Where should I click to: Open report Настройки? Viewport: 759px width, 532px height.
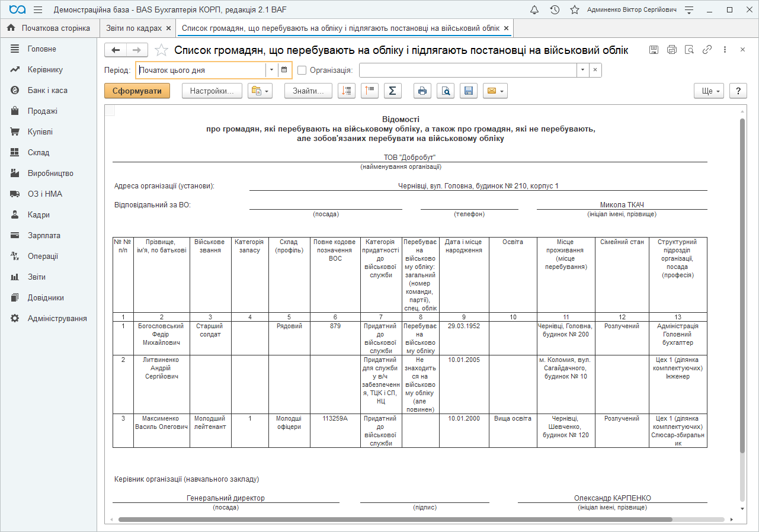(212, 91)
